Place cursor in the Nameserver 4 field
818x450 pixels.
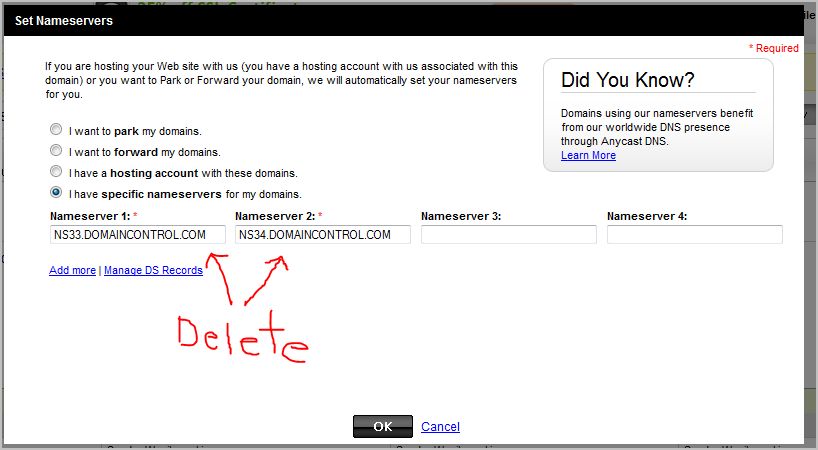[x=694, y=235]
